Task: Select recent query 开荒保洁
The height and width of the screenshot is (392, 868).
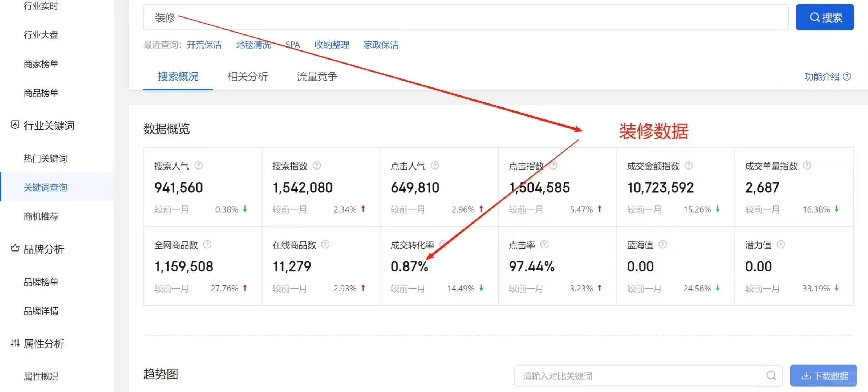Action: pos(204,45)
